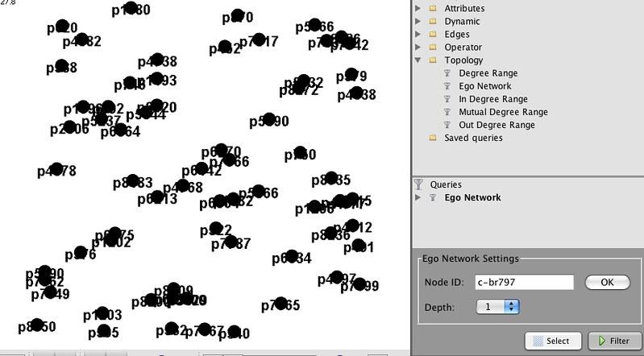Choose the Mutual Degree Range filter
Image resolution: width=644 pixels, height=356 pixels.
[503, 112]
